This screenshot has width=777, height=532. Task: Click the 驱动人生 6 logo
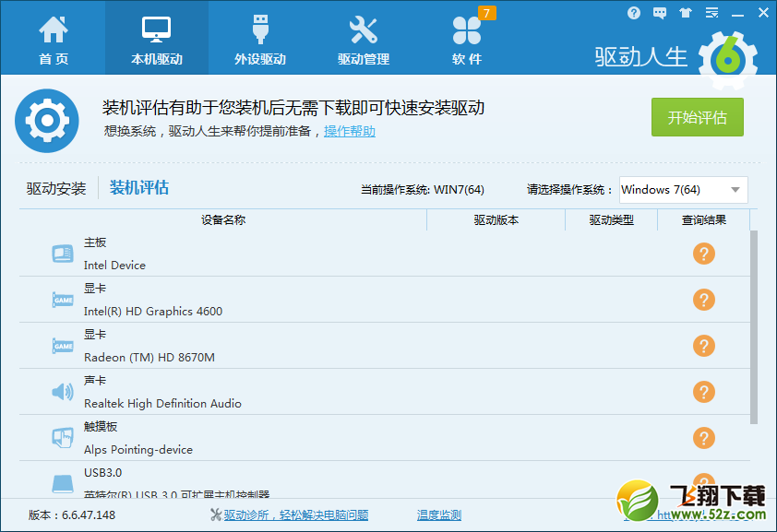click(675, 58)
